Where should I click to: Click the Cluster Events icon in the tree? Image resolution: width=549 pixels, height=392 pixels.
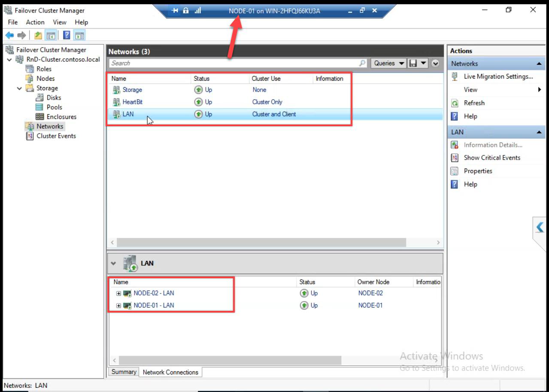pos(30,136)
